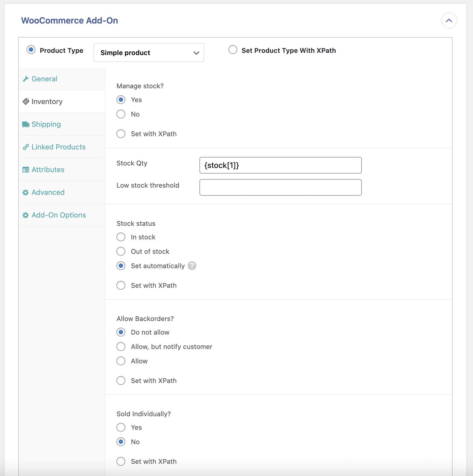This screenshot has height=476, width=473.
Task: Open the General tab
Action: coord(62,79)
